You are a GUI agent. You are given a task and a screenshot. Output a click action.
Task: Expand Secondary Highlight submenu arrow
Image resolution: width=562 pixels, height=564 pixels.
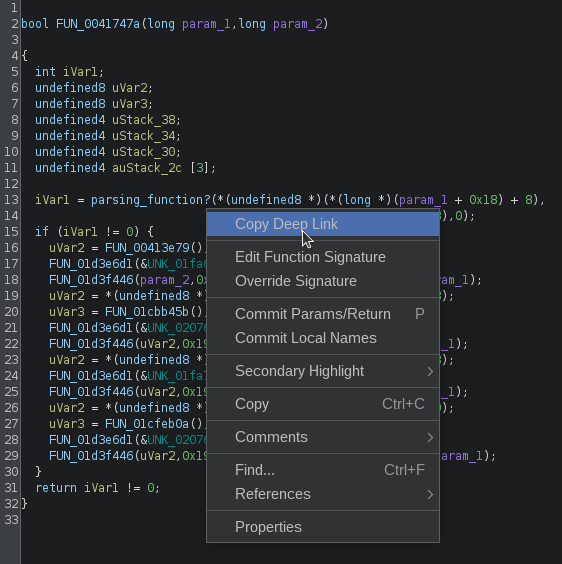(x=430, y=371)
